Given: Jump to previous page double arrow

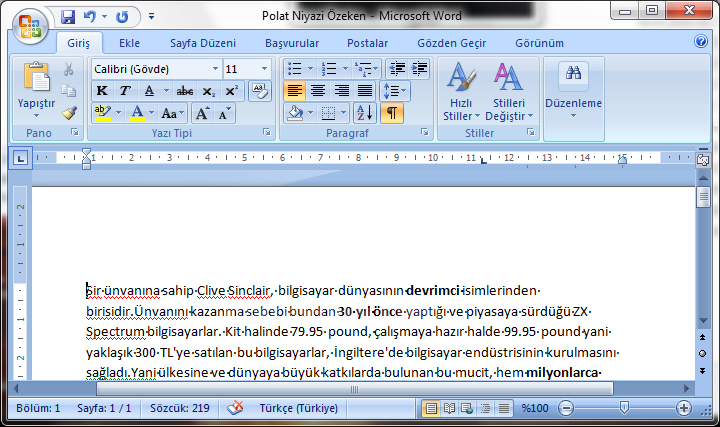Looking at the screenshot, I should click(703, 337).
